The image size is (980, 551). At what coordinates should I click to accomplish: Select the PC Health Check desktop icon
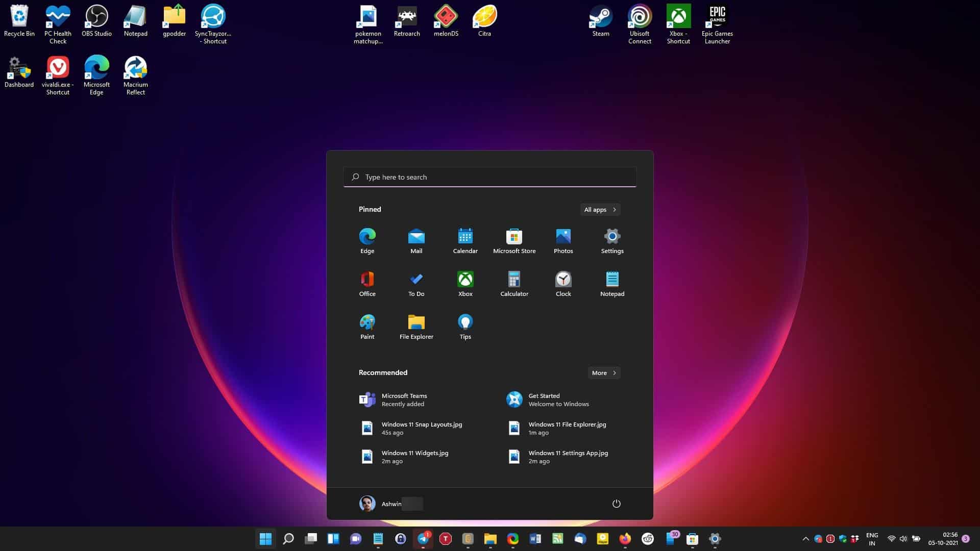click(58, 24)
